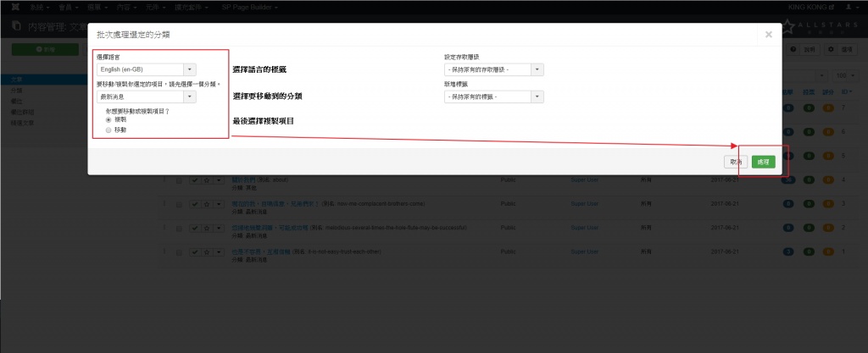
Task: Click the green 處理 (Process) button
Action: [763, 162]
